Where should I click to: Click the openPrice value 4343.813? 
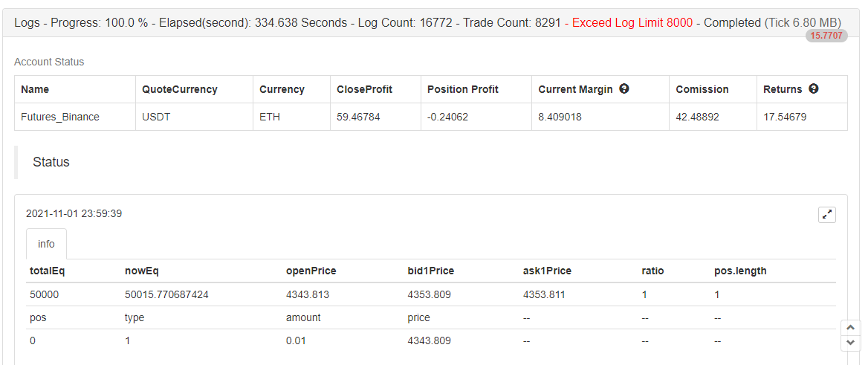tap(307, 294)
